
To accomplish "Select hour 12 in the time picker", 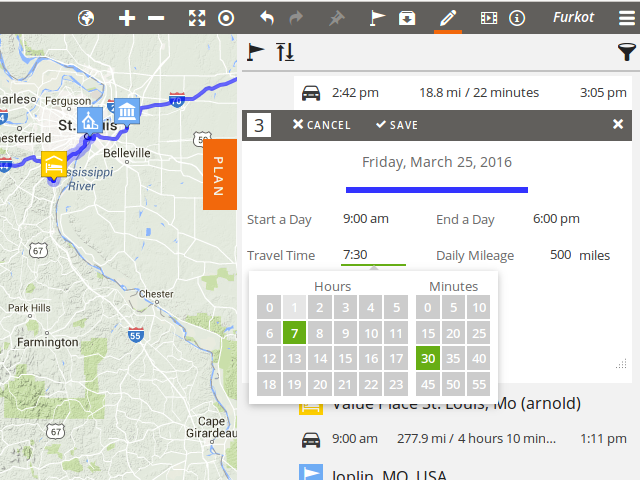I will 269,358.
